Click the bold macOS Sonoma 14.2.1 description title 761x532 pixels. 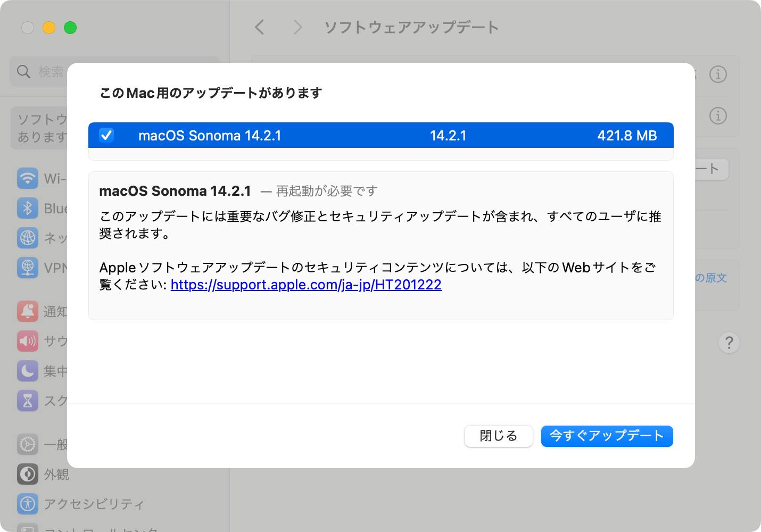click(175, 191)
